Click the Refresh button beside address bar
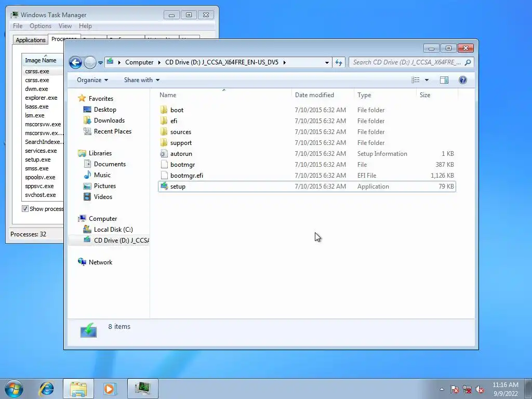Viewport: 532px width, 399px height. 339,62
